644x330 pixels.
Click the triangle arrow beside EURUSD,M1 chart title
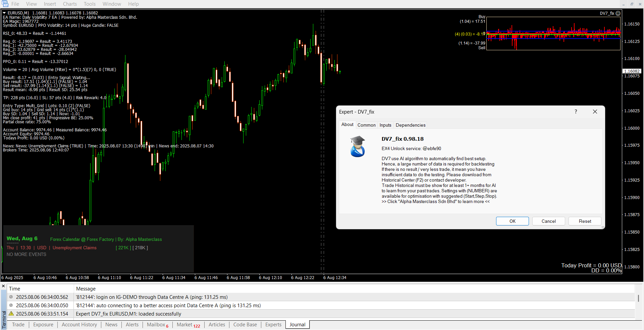tap(4, 13)
